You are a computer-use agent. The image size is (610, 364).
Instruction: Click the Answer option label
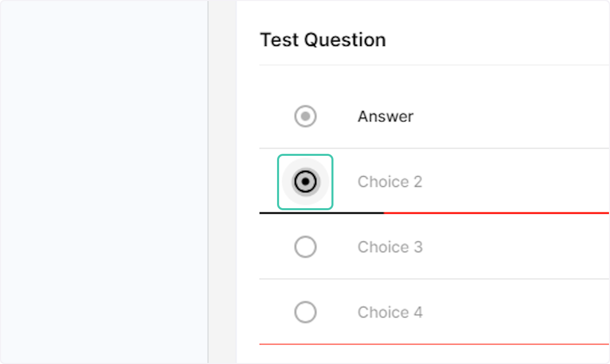click(385, 116)
